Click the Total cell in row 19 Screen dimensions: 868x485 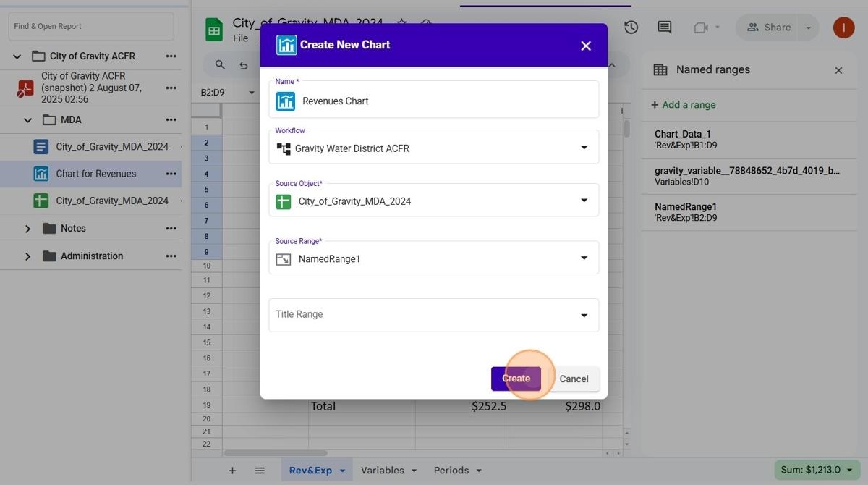click(362, 406)
